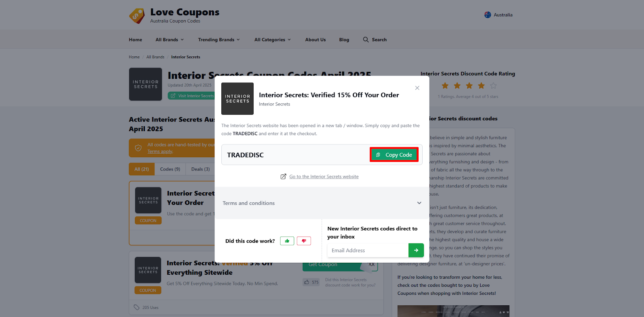Click the external link icon beside website link
Screen dimensions: 644x317
pyautogui.click(x=283, y=177)
